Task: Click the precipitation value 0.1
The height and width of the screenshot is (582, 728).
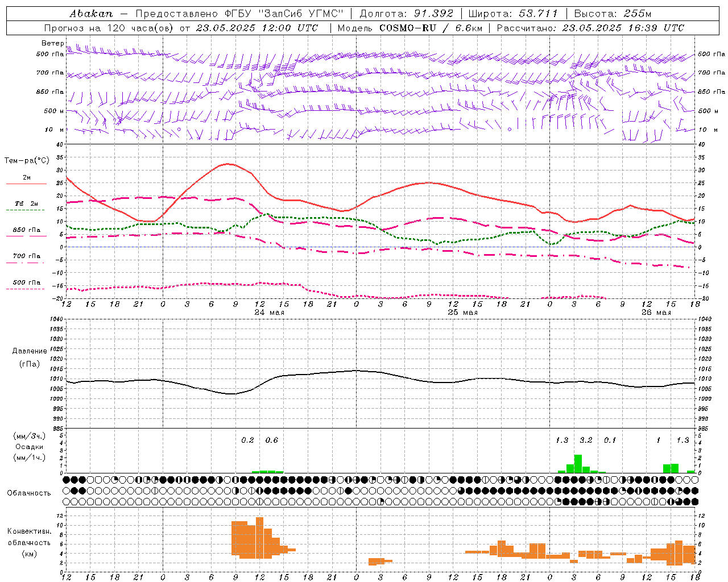Action: click(x=610, y=440)
